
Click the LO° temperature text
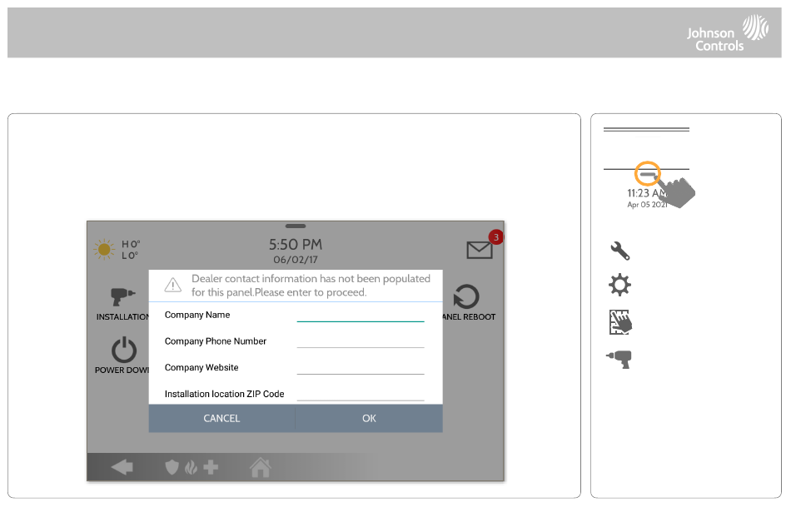point(130,256)
